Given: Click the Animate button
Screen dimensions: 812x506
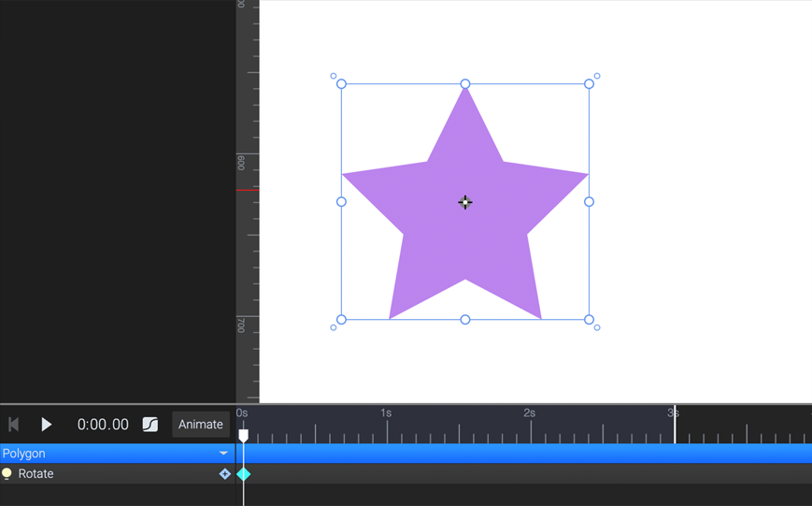Looking at the screenshot, I should coord(200,425).
